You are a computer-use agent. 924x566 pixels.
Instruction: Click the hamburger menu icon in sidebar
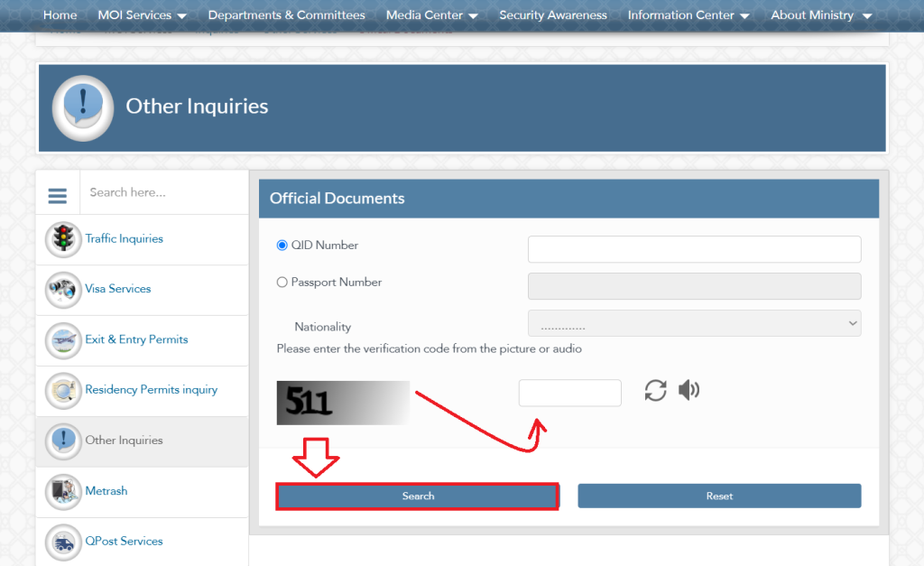[58, 195]
